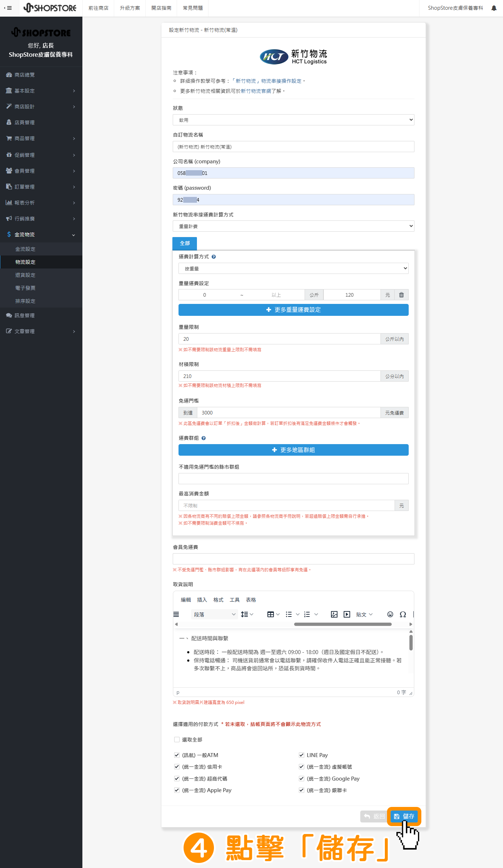The height and width of the screenshot is (868, 503).
Task: Open the 物流設定 sidebar item
Action: coord(25,262)
